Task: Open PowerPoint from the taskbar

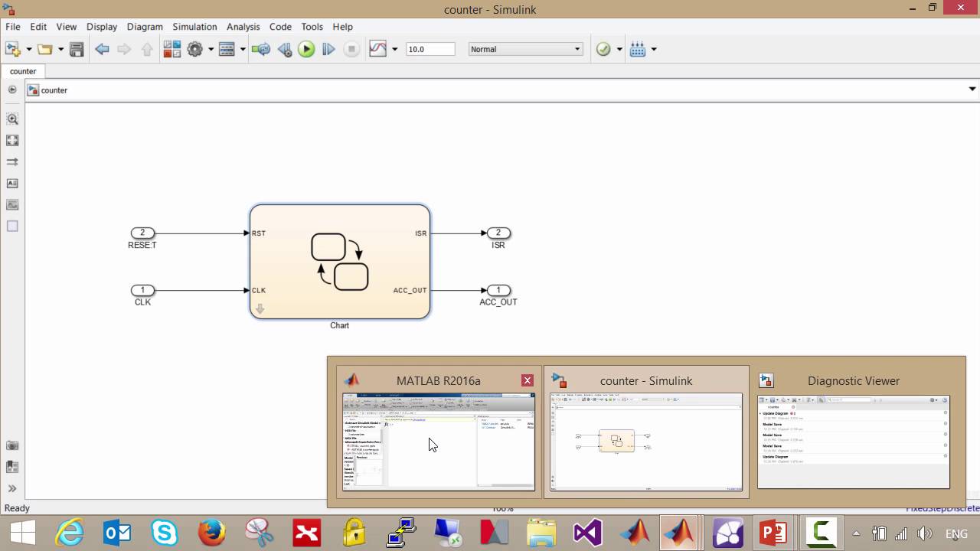Action: (774, 533)
